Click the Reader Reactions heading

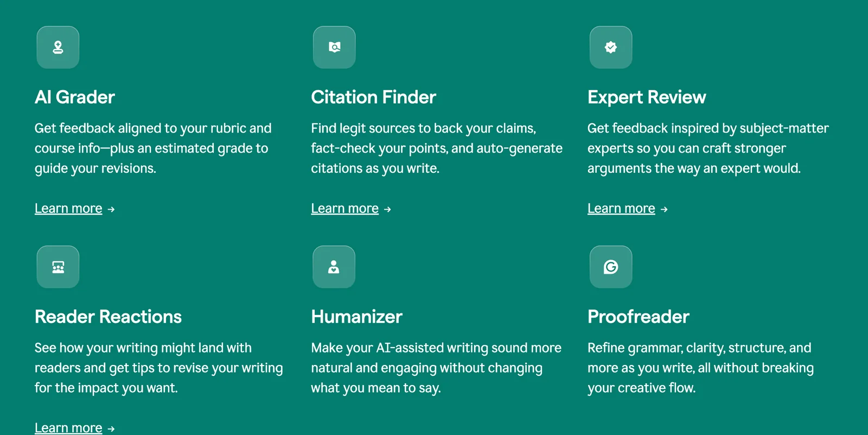pos(108,317)
